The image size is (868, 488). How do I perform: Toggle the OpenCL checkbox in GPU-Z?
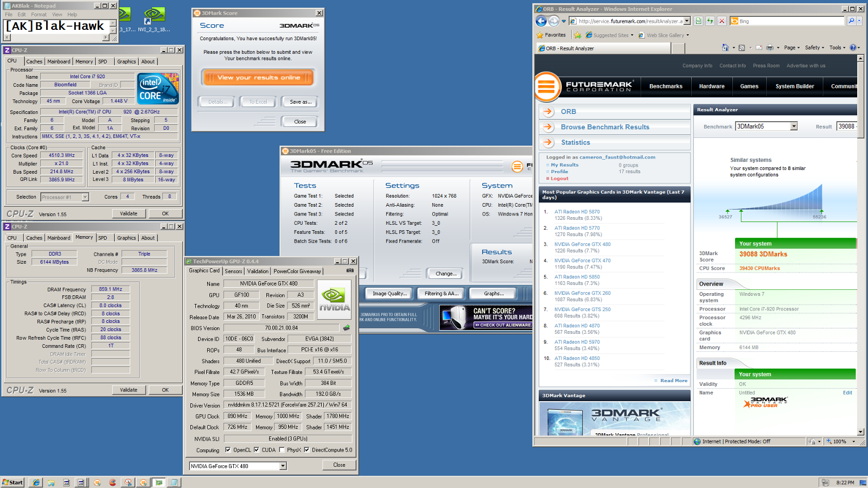(x=228, y=449)
